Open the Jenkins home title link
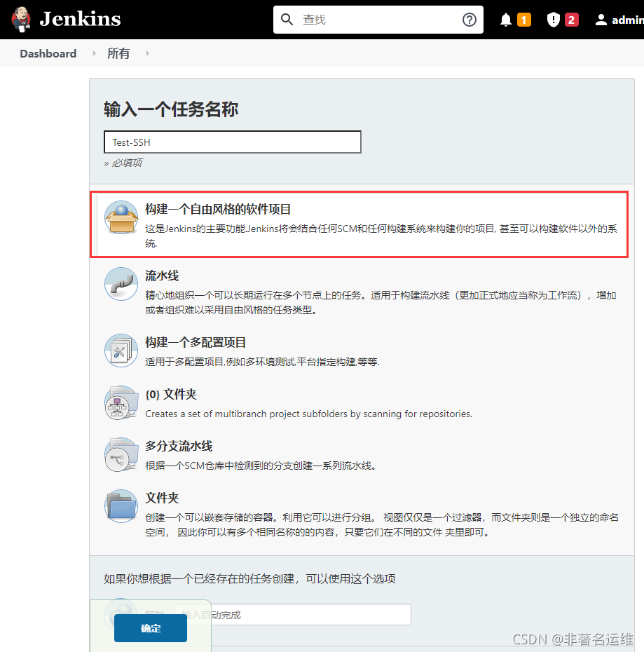Image resolution: width=644 pixels, height=652 pixels. 80,19
